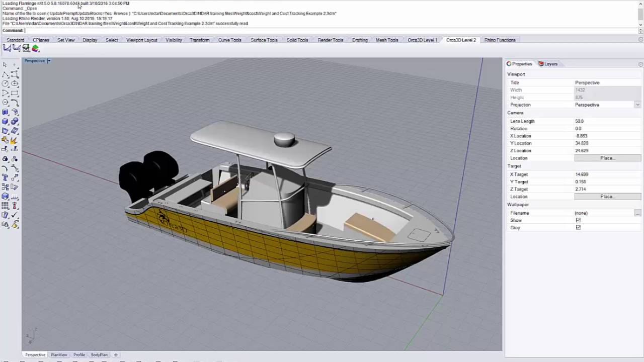The width and height of the screenshot is (644, 362).
Task: Click the Lens Length value 50.0
Action: [608, 121]
